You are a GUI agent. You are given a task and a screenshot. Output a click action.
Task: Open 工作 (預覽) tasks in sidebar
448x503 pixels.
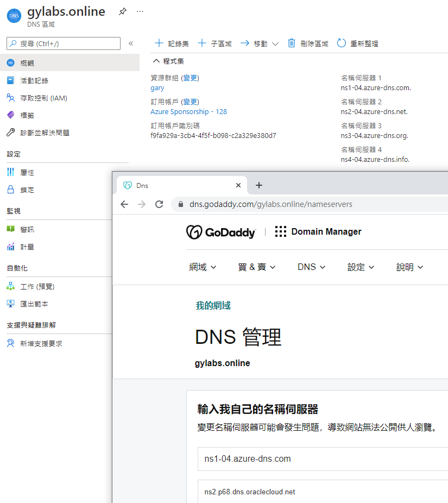[x=37, y=286]
